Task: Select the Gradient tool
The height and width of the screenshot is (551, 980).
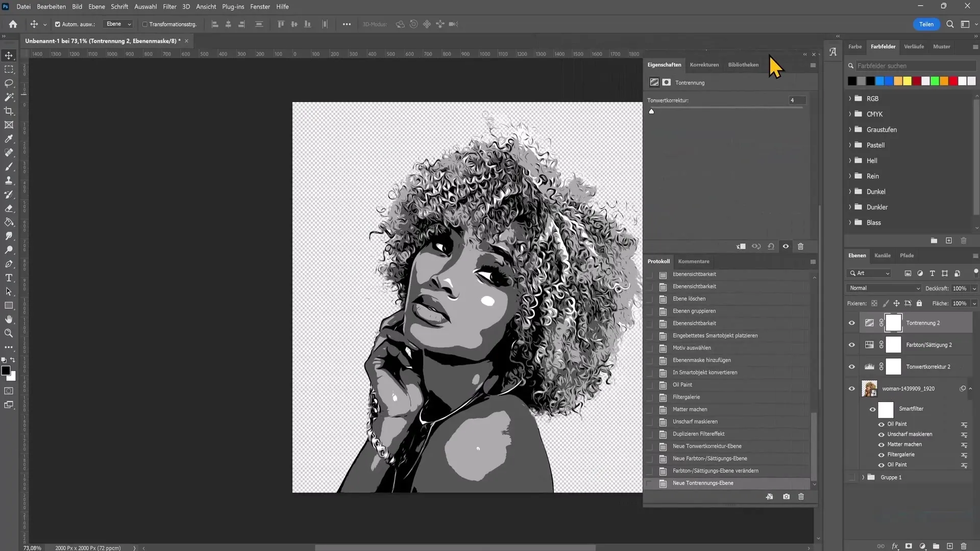Action: tap(9, 222)
